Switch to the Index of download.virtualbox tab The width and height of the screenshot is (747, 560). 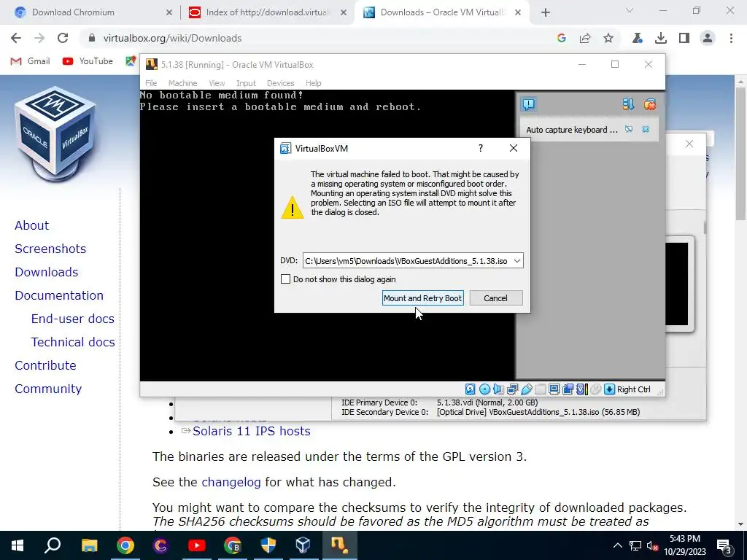click(268, 12)
